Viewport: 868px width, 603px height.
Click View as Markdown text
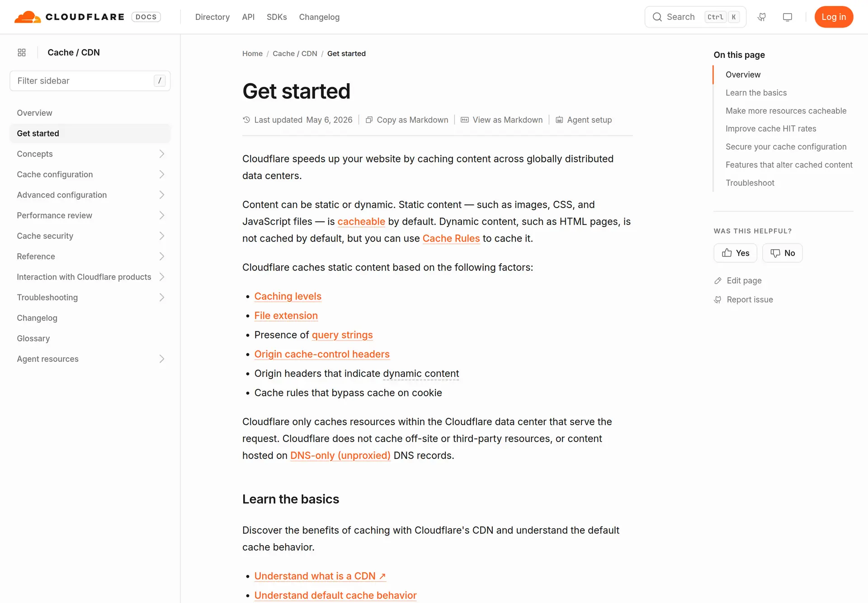point(508,120)
